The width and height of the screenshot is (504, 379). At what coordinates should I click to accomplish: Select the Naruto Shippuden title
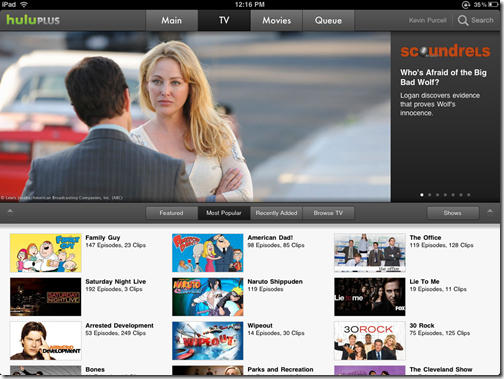click(x=275, y=282)
